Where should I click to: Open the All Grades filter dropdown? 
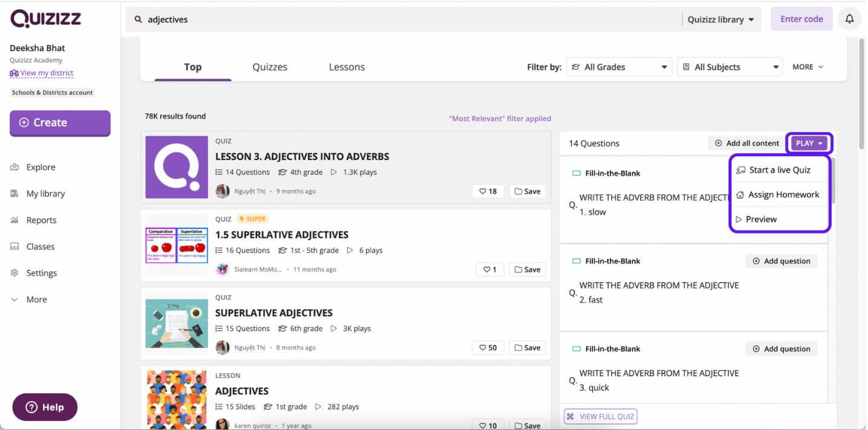(x=619, y=67)
